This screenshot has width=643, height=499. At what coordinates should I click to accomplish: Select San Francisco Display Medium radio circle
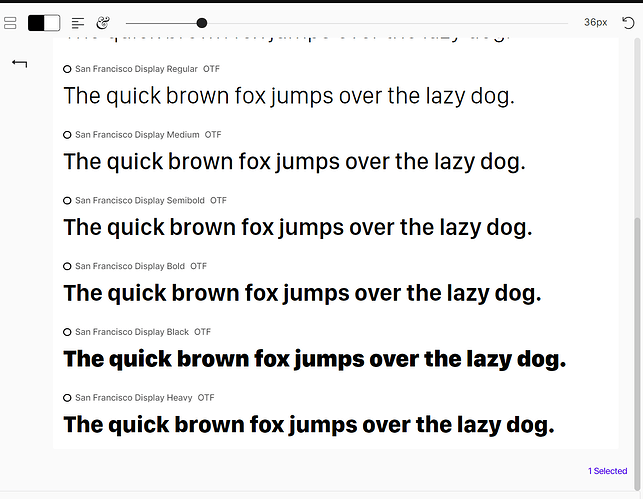[67, 135]
